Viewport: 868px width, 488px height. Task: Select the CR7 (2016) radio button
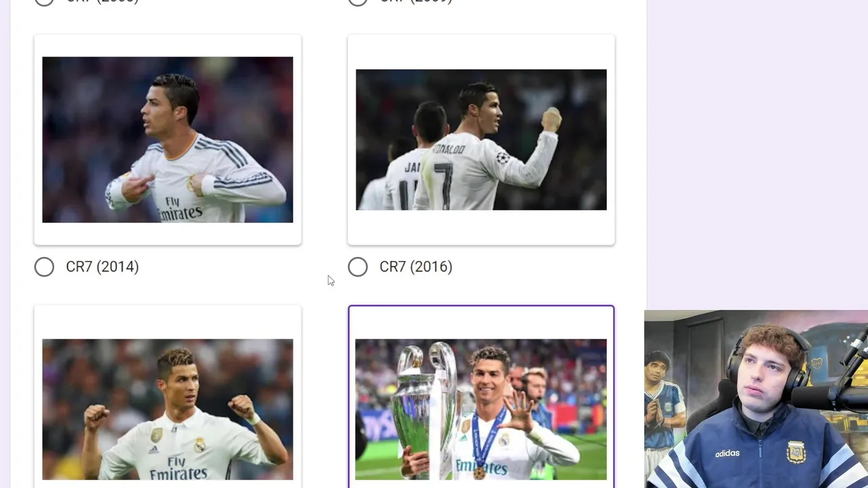coord(357,267)
